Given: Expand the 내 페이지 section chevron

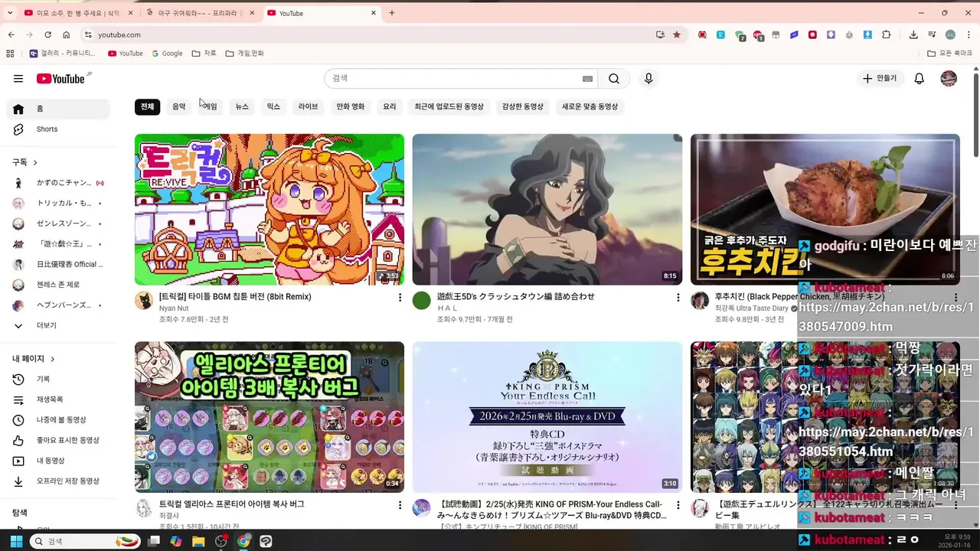Looking at the screenshot, I should (53, 359).
